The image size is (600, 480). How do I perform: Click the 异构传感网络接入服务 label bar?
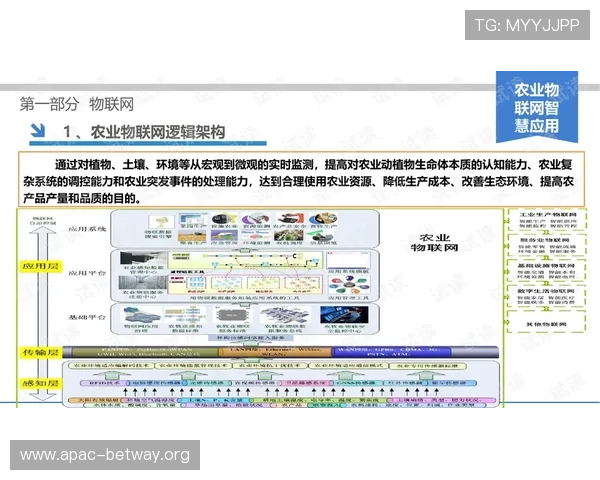point(251,338)
